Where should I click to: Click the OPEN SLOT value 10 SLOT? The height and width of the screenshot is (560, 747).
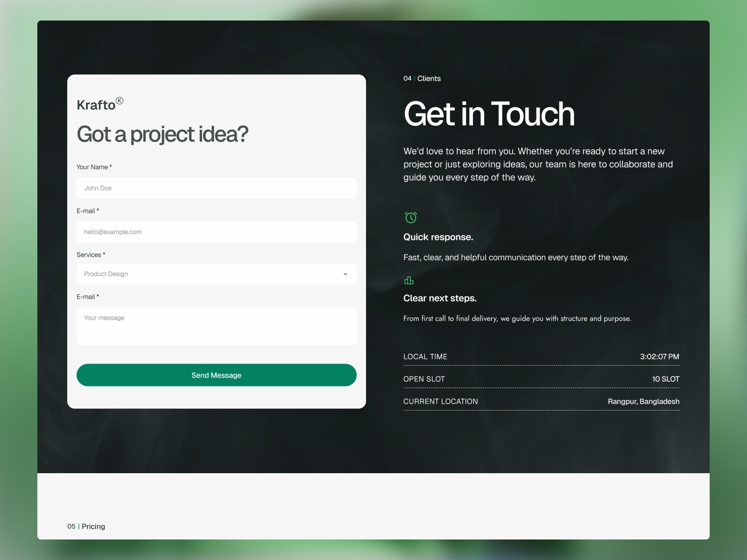665,379
